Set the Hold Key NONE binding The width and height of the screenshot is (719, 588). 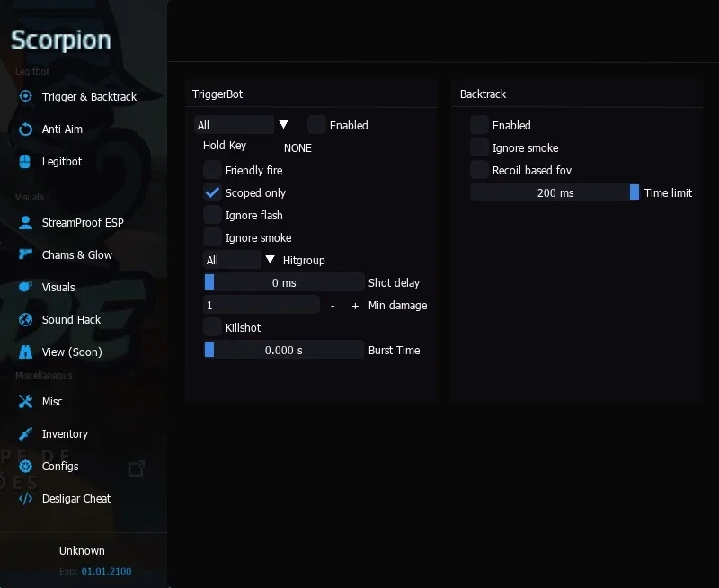coord(297,148)
